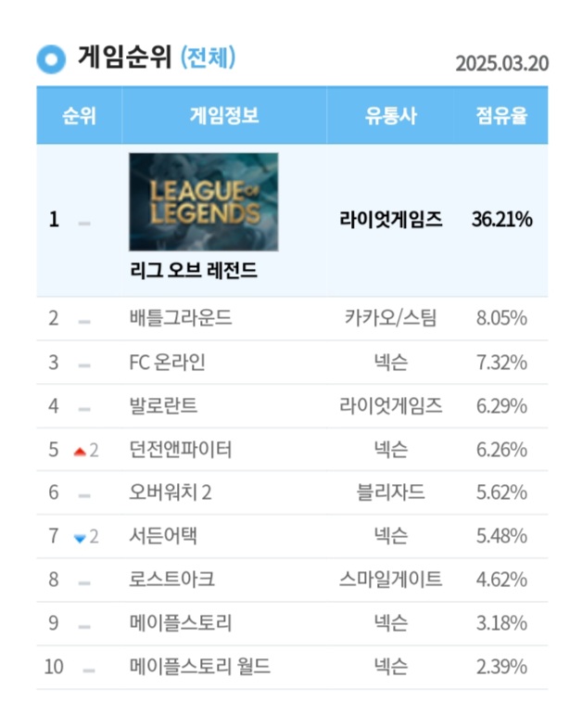Click the 게임정보 column header

pyautogui.click(x=223, y=116)
